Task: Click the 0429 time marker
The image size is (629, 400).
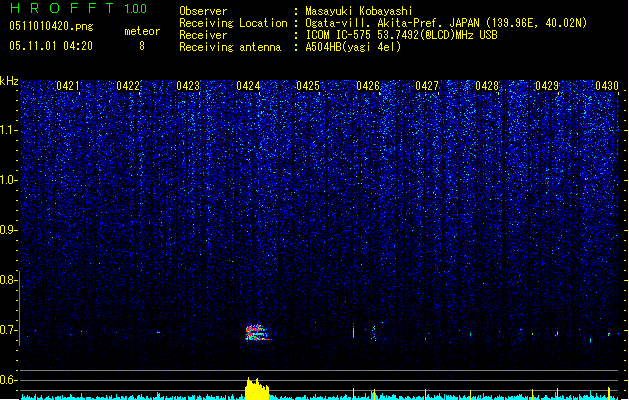Action: (x=547, y=86)
